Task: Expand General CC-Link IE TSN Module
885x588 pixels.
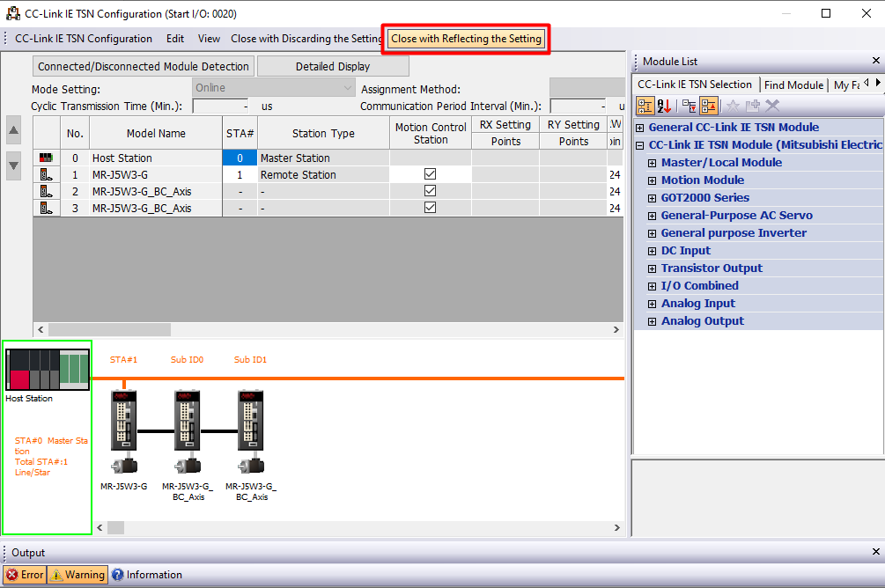Action: [639, 128]
